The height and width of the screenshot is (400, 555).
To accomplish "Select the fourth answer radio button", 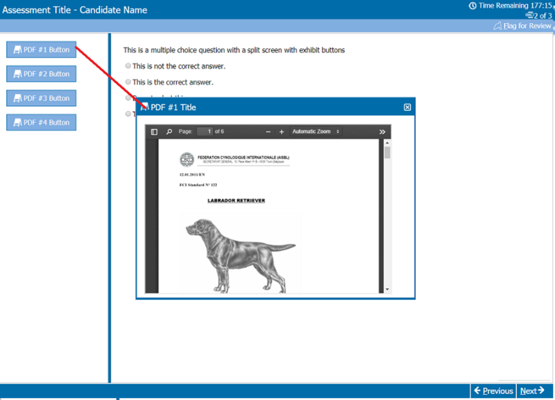I will click(128, 114).
